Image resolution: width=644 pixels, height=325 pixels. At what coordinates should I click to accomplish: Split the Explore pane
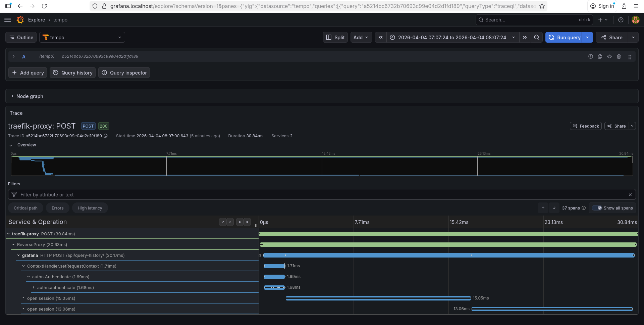[x=335, y=37]
